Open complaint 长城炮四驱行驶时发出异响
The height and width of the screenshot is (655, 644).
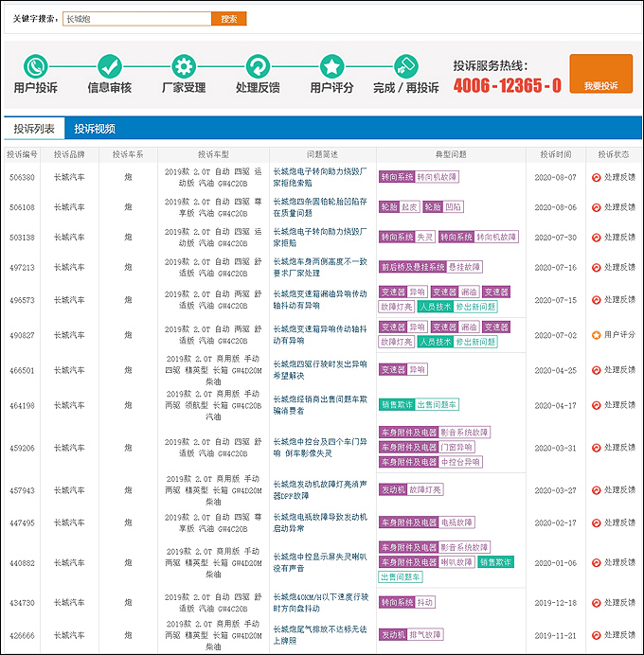[x=320, y=370]
